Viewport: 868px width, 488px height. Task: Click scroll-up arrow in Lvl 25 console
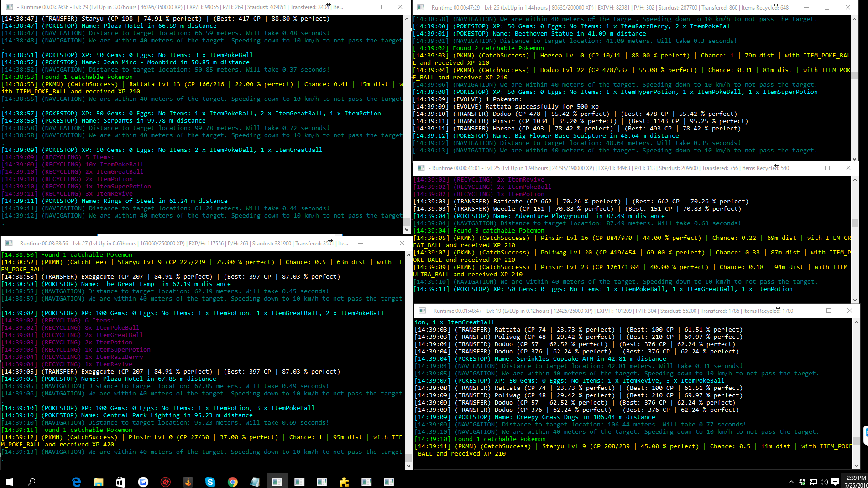[855, 180]
